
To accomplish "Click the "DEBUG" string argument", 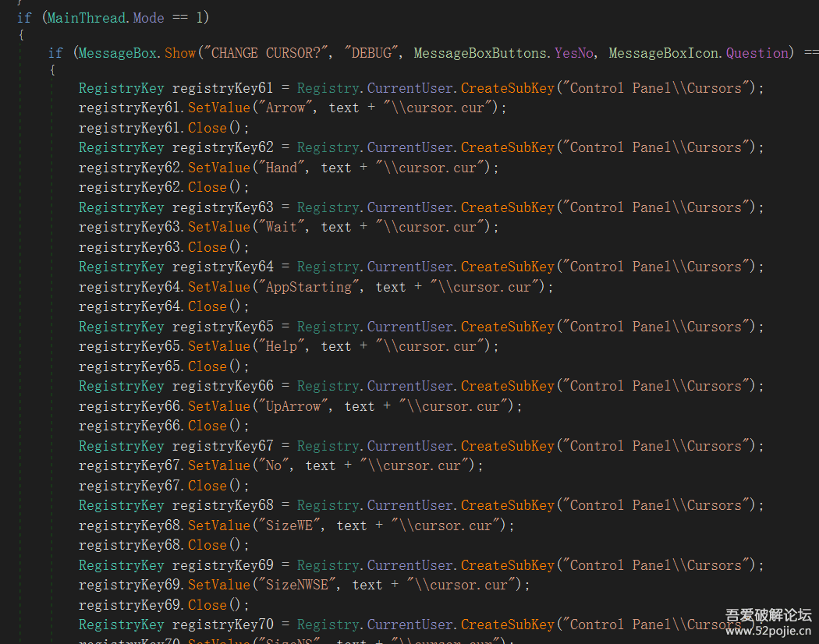I will (371, 53).
